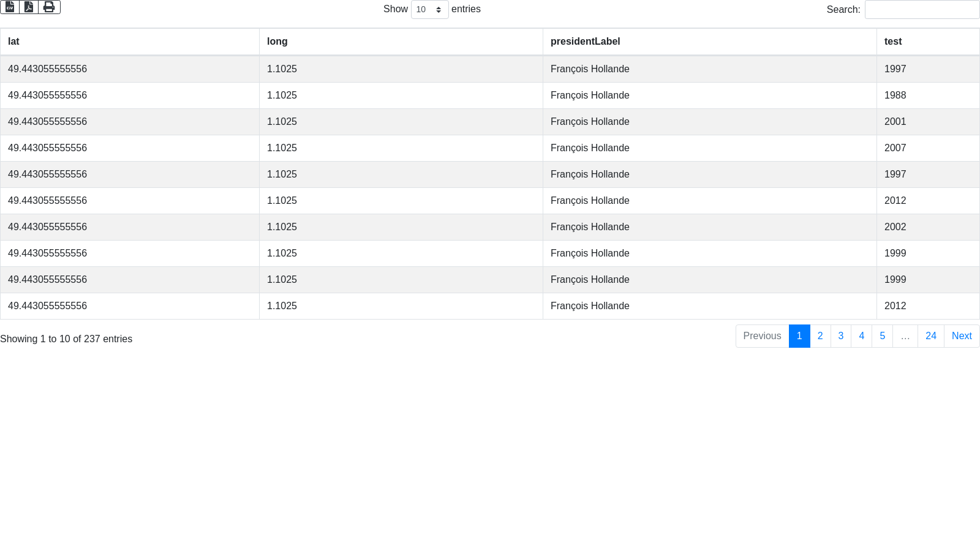Export the table as CSV
Screen dimensions: 980x551
click(10, 7)
